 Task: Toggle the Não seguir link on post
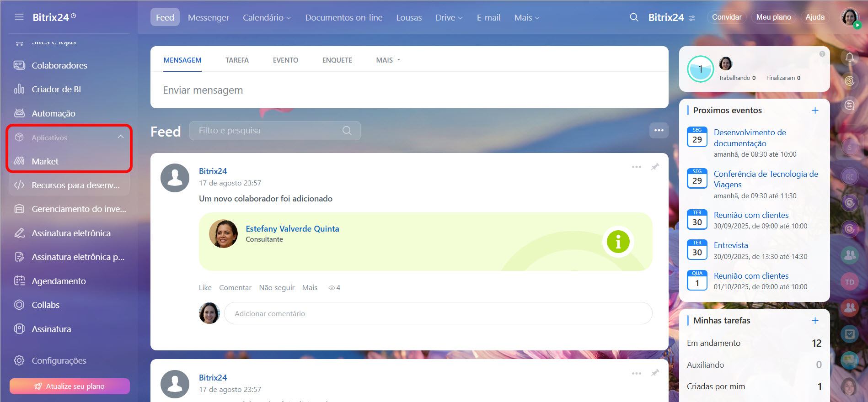[x=276, y=288]
